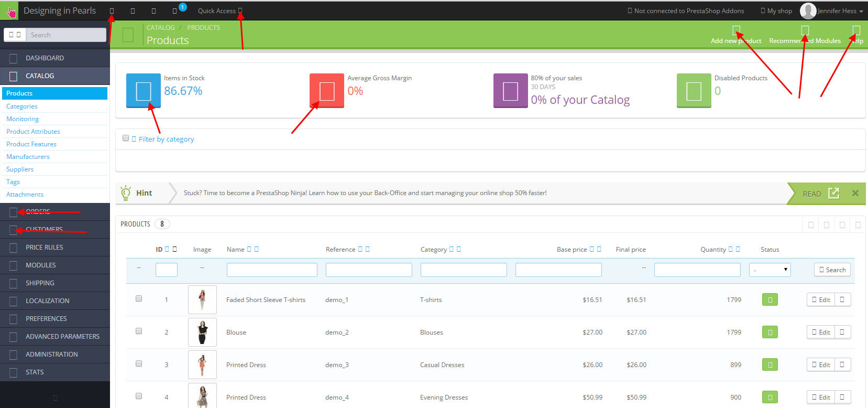
Task: Select Manufacturers in the sidebar
Action: [x=28, y=157]
